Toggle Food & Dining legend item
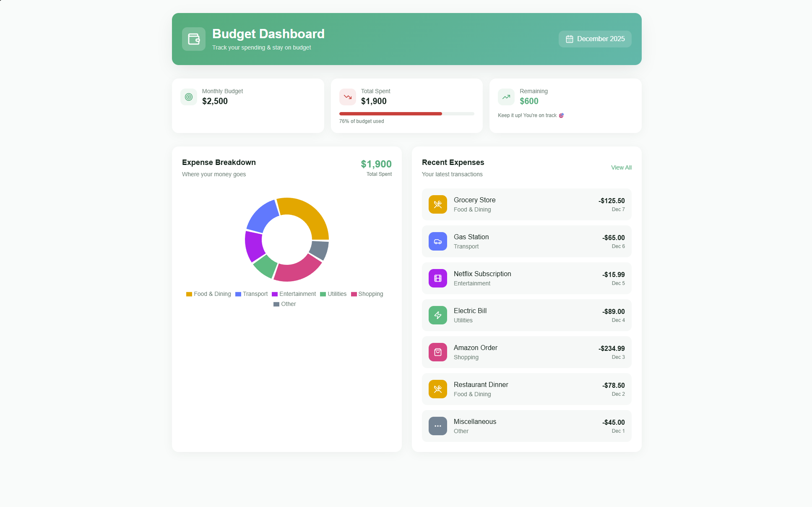The width and height of the screenshot is (812, 507). [x=208, y=294]
